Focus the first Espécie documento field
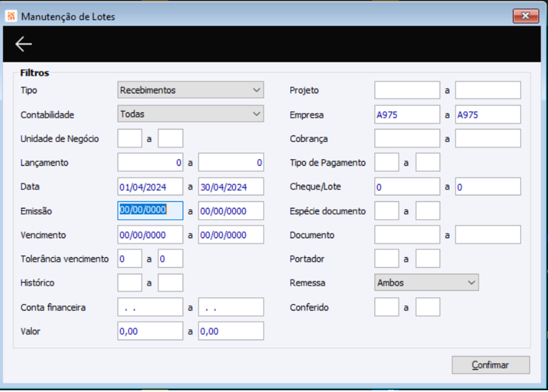 click(386, 211)
